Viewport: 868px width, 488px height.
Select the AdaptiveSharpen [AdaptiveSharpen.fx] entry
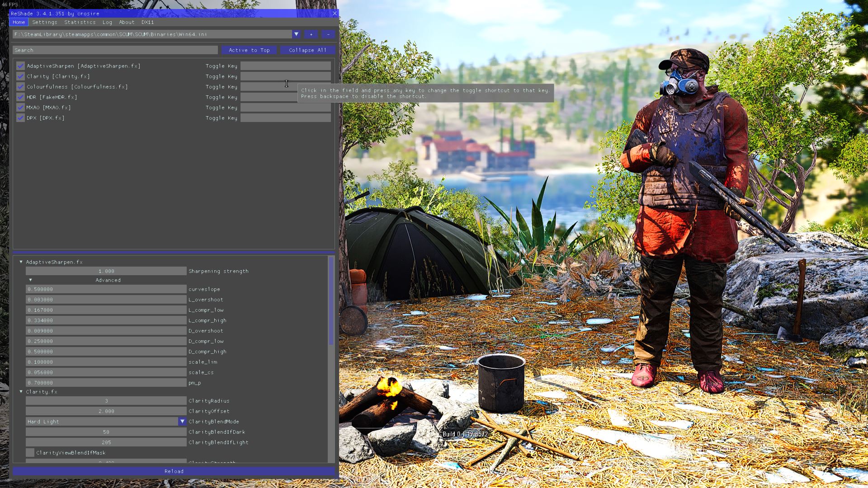coord(83,66)
